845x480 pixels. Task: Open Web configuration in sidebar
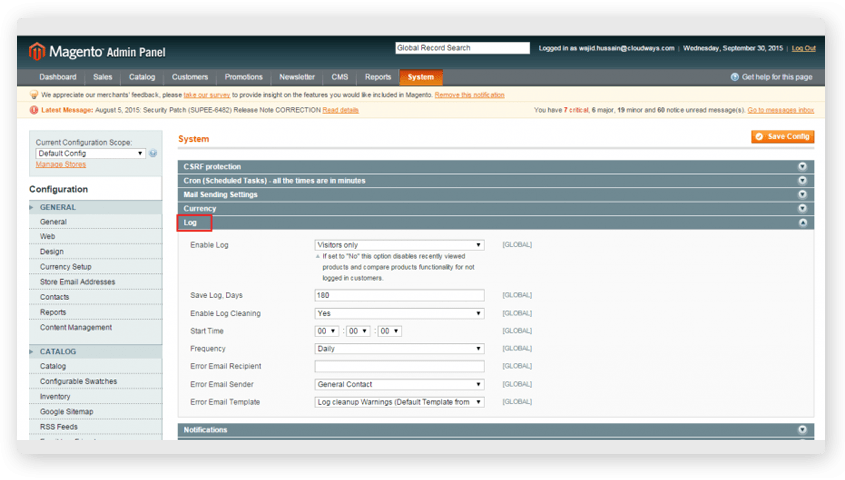click(47, 236)
